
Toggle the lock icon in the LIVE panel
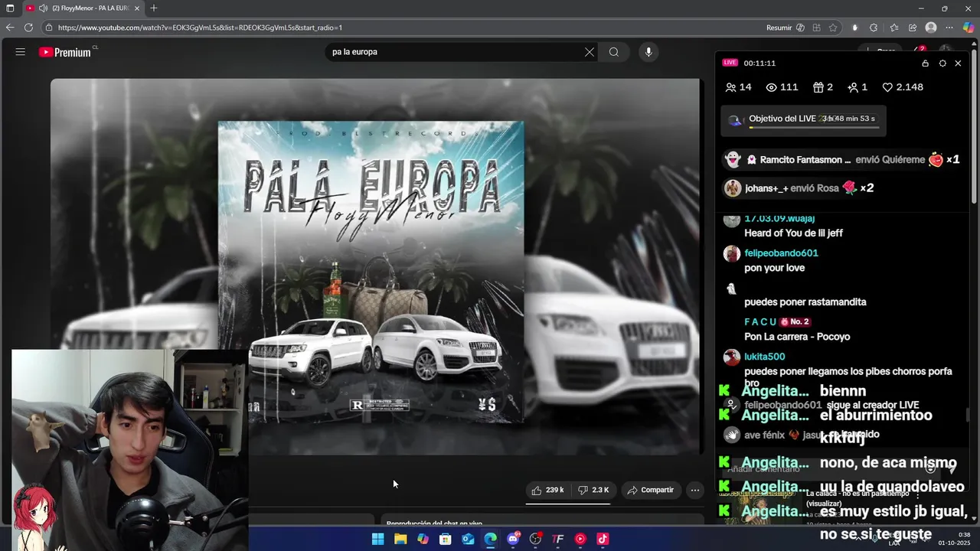click(x=925, y=64)
